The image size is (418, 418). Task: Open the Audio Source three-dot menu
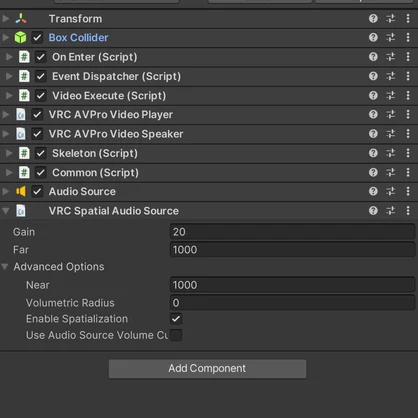point(408,191)
